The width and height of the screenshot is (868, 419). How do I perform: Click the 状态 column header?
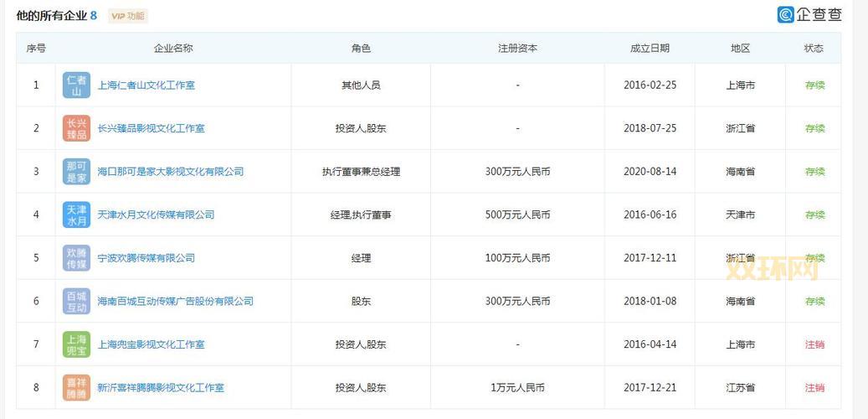(x=814, y=49)
